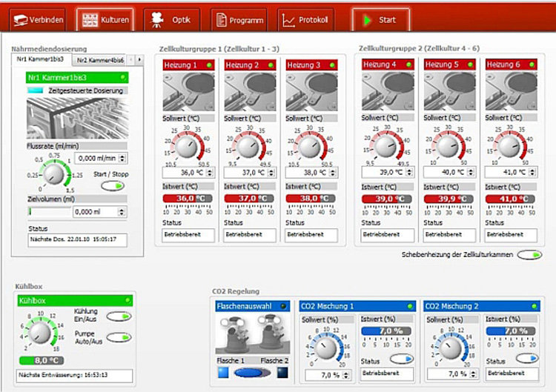Click the 37,0 °C setpoint stepper

(271, 173)
